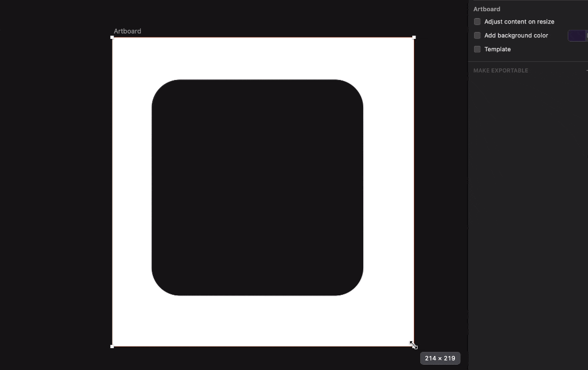
Task: Open the background color swatch picker
Action: (x=578, y=35)
